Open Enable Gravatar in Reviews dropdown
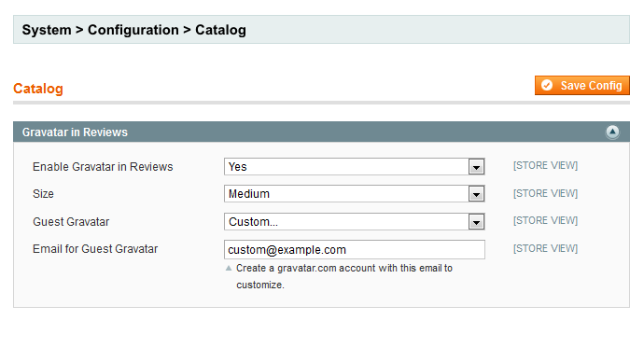The height and width of the screenshot is (348, 644). click(355, 167)
